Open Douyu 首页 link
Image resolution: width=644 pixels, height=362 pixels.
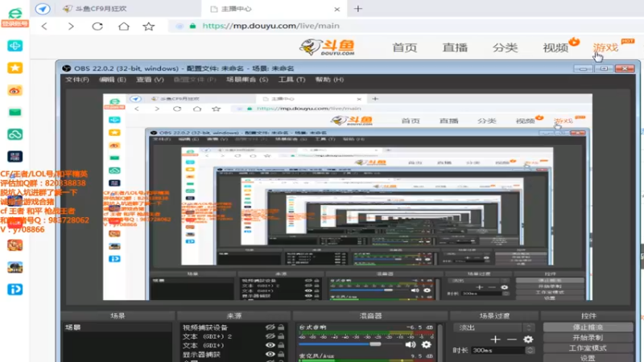click(x=405, y=47)
